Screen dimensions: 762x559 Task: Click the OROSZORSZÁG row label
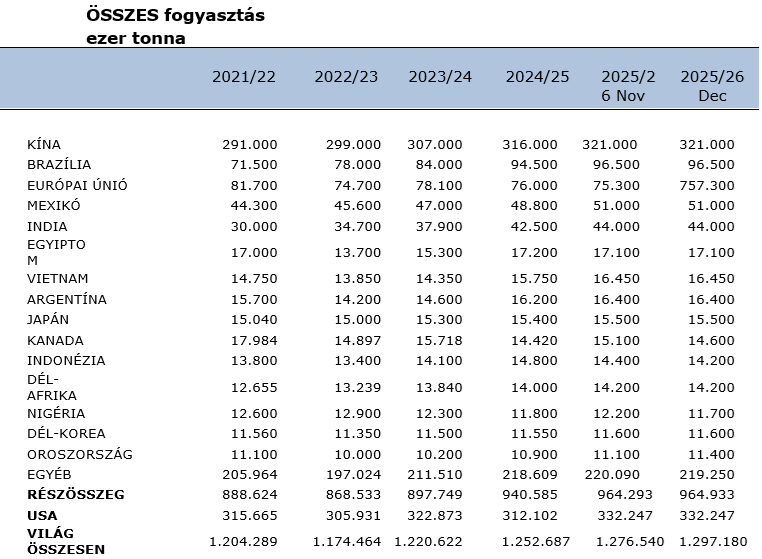(x=79, y=454)
